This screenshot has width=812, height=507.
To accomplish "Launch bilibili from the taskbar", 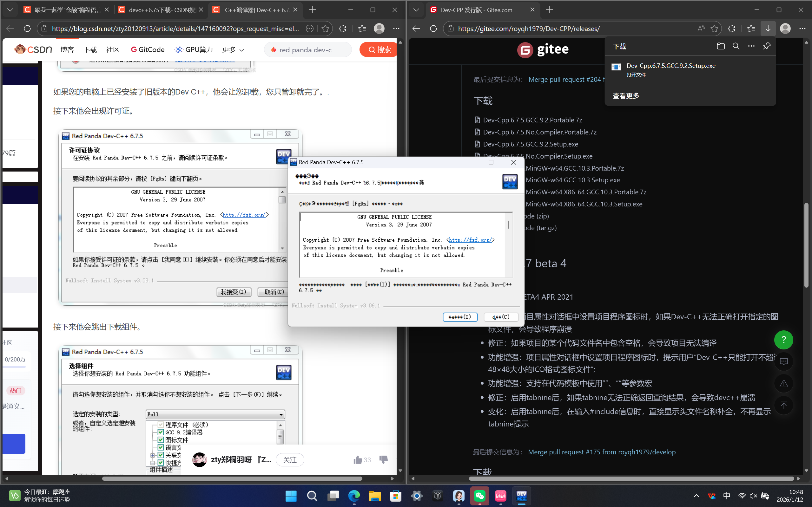I will (500, 496).
